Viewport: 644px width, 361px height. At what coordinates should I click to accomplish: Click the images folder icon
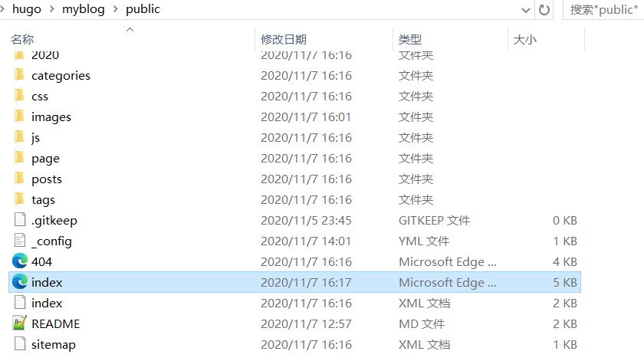coord(19,117)
